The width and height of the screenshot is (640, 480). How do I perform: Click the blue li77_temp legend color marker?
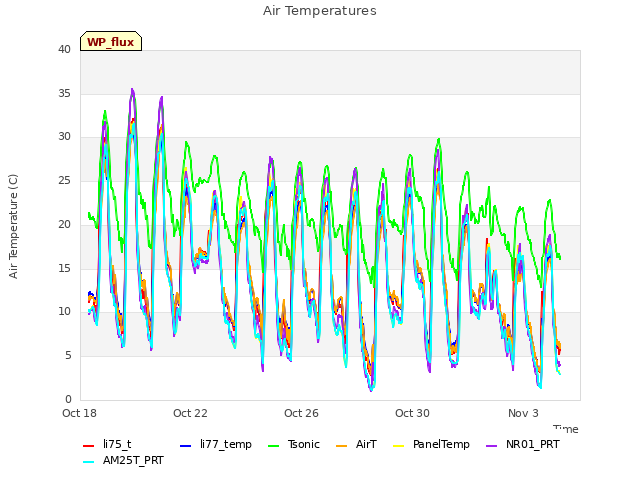coord(186,446)
